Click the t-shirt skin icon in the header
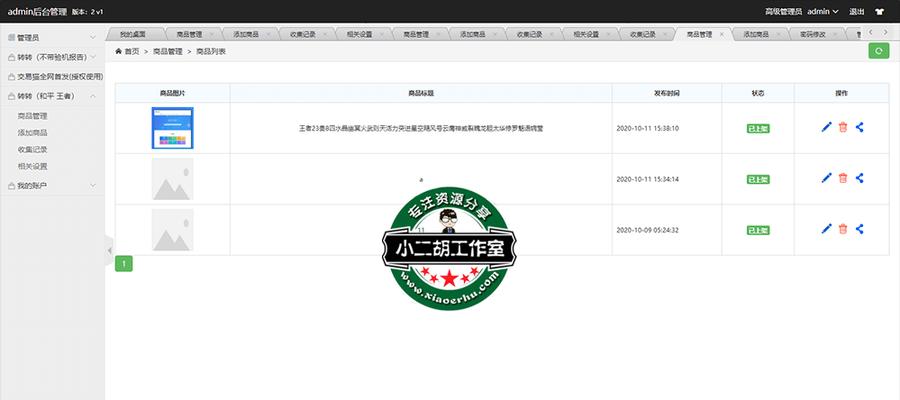 879,11
